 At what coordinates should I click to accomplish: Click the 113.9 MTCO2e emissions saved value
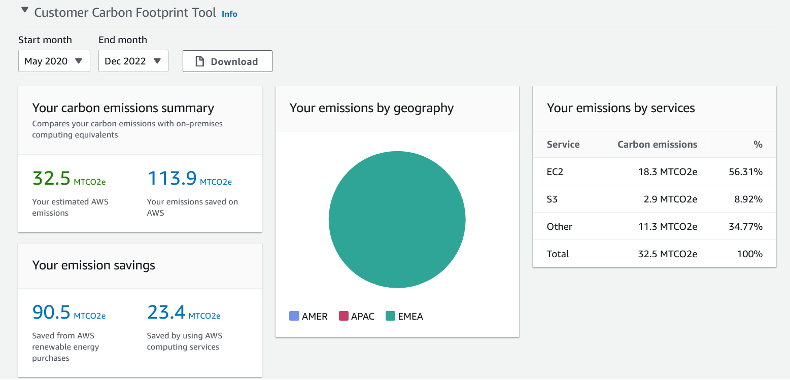(x=189, y=179)
